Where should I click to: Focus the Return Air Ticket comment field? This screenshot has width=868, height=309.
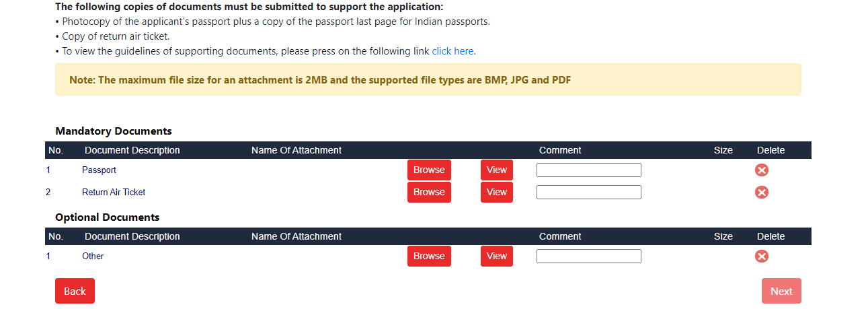point(589,192)
